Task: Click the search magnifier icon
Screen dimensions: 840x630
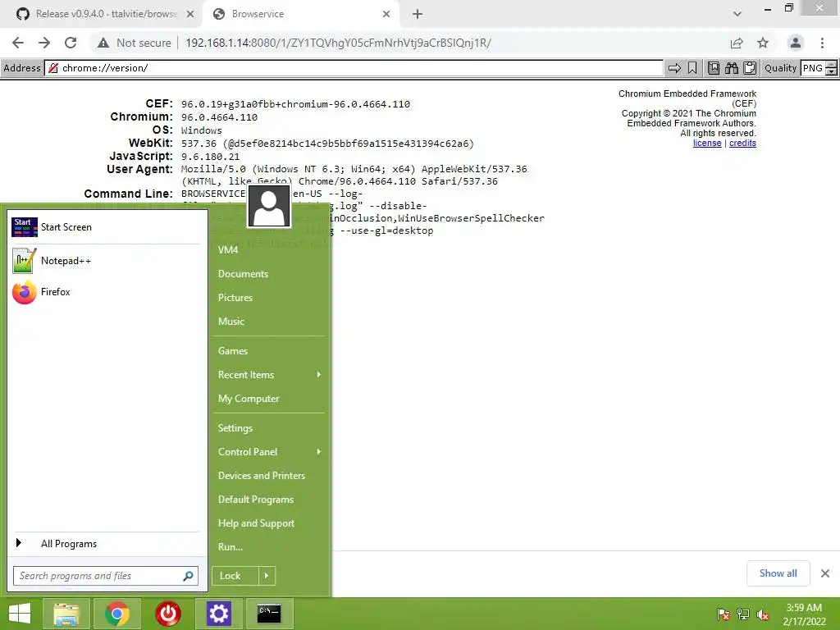Action: [x=188, y=576]
